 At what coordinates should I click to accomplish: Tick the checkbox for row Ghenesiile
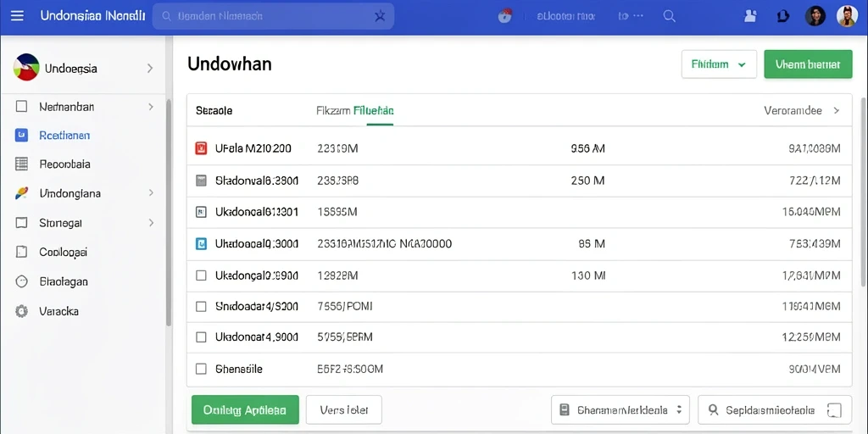[201, 369]
